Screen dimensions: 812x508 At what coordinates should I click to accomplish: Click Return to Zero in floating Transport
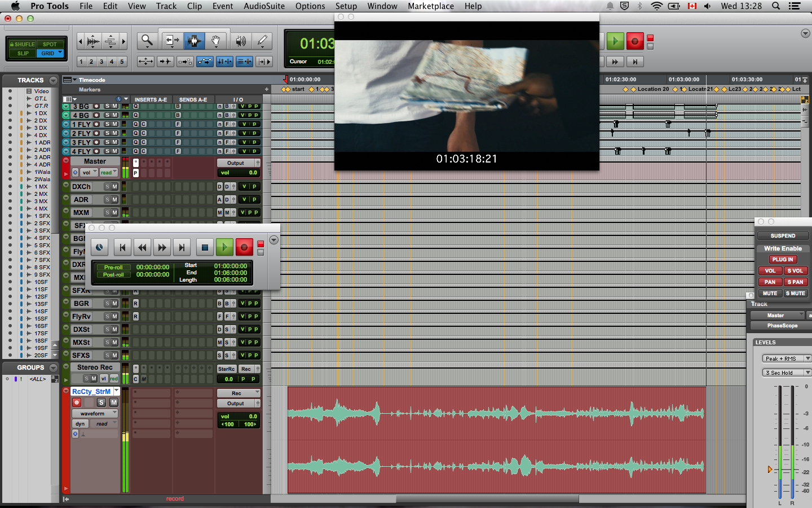tap(122, 247)
